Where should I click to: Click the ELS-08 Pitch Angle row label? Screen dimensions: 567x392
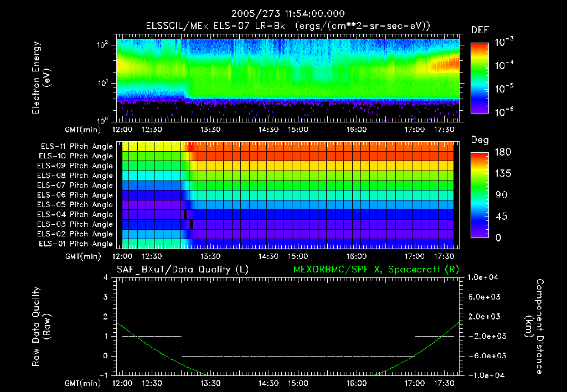[75, 176]
